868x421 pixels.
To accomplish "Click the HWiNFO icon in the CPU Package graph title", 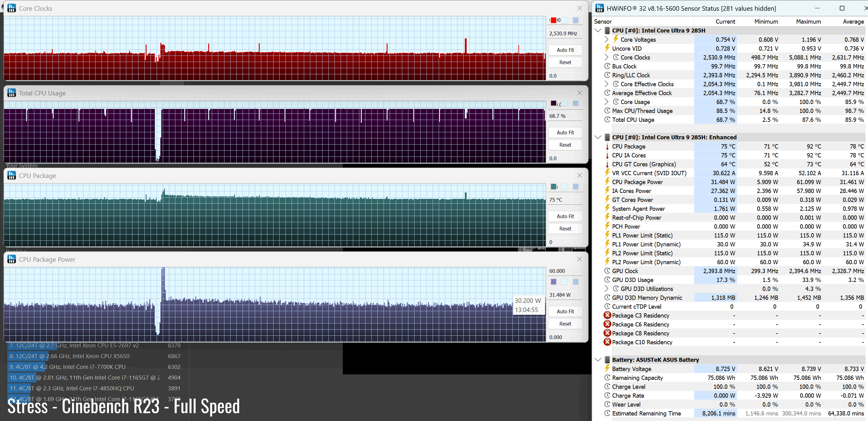I will [12, 175].
